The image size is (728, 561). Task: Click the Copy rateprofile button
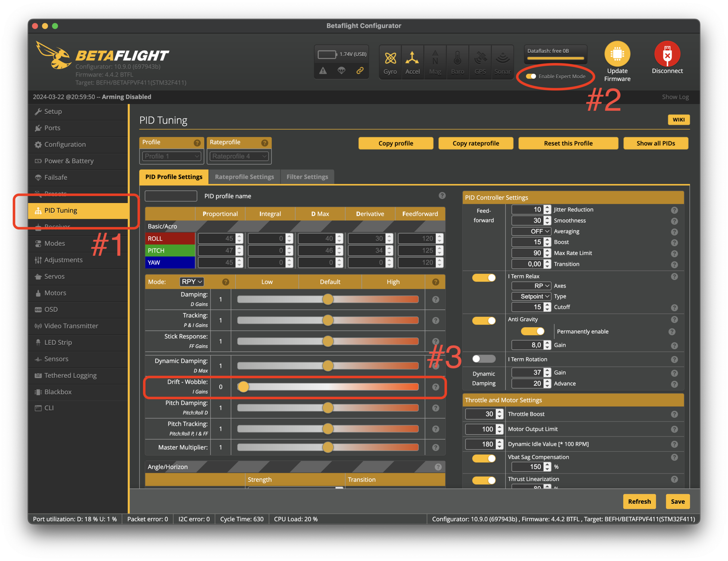tap(476, 143)
